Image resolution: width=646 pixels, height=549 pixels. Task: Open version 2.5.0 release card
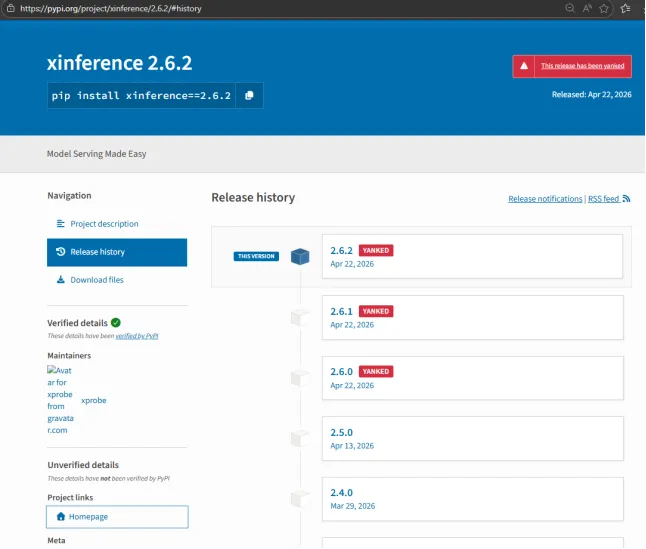(x=473, y=439)
